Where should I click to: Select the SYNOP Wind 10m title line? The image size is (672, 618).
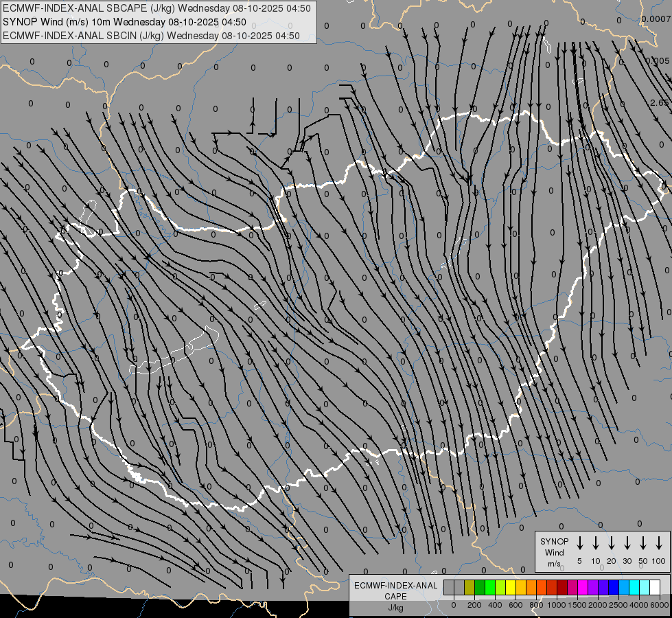pyautogui.click(x=124, y=22)
